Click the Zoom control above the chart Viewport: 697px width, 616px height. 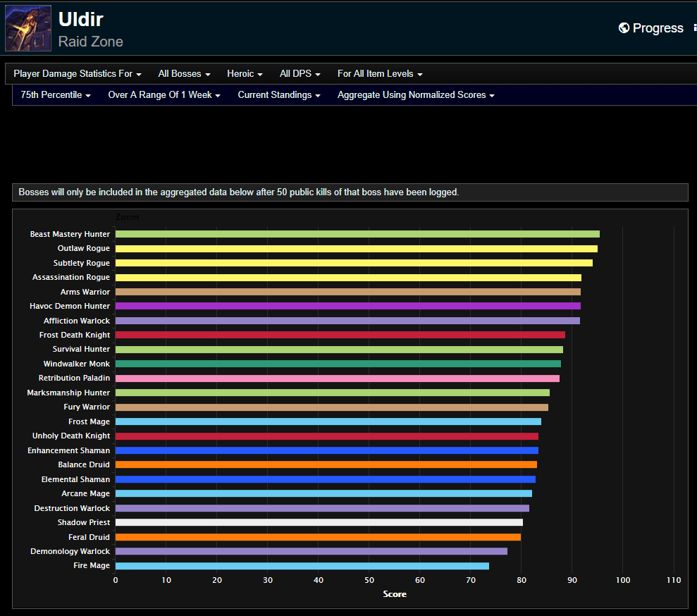click(x=127, y=216)
